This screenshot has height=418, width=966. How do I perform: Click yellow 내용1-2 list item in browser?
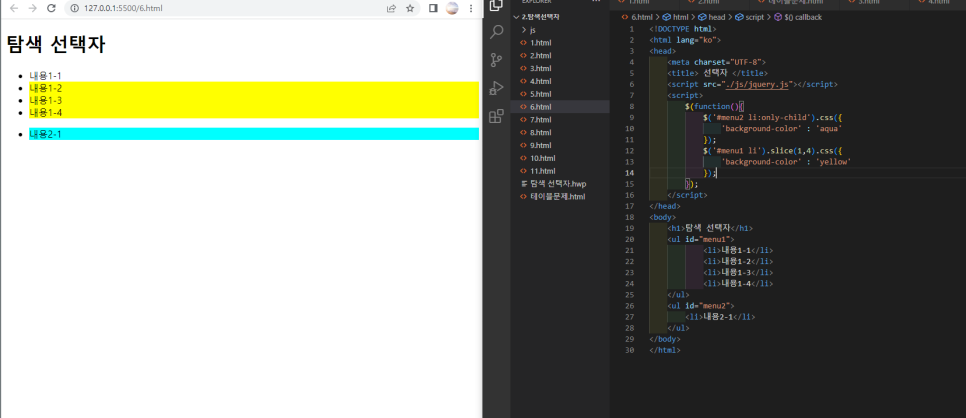[x=254, y=88]
